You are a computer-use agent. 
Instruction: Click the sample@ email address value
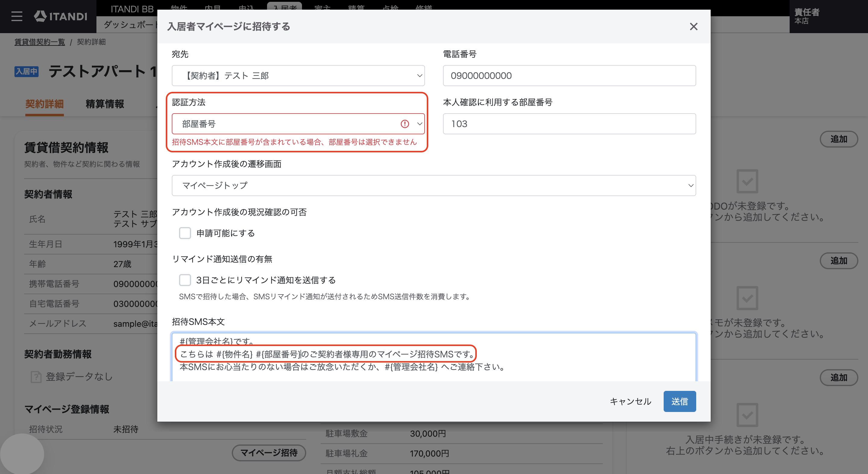(135, 323)
